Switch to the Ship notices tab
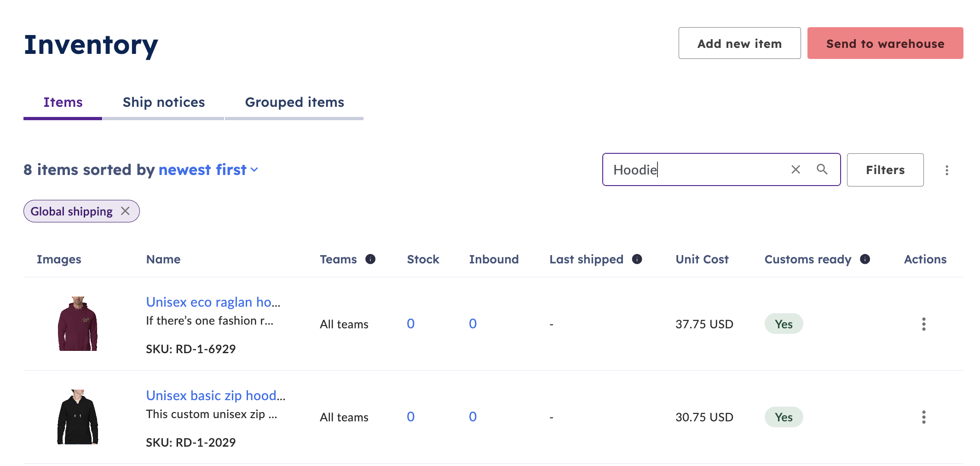Image resolution: width=980 pixels, height=466 pixels. [x=163, y=102]
